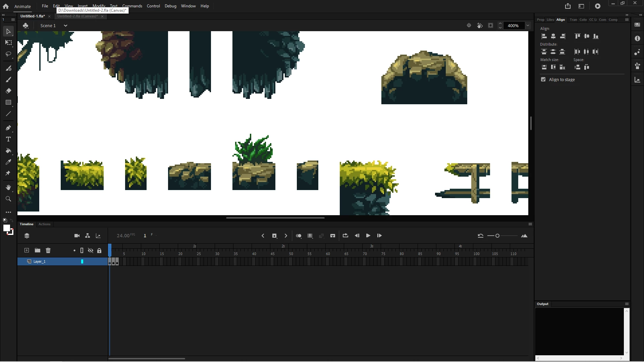Select the Paint Bucket tool

coord(8,151)
